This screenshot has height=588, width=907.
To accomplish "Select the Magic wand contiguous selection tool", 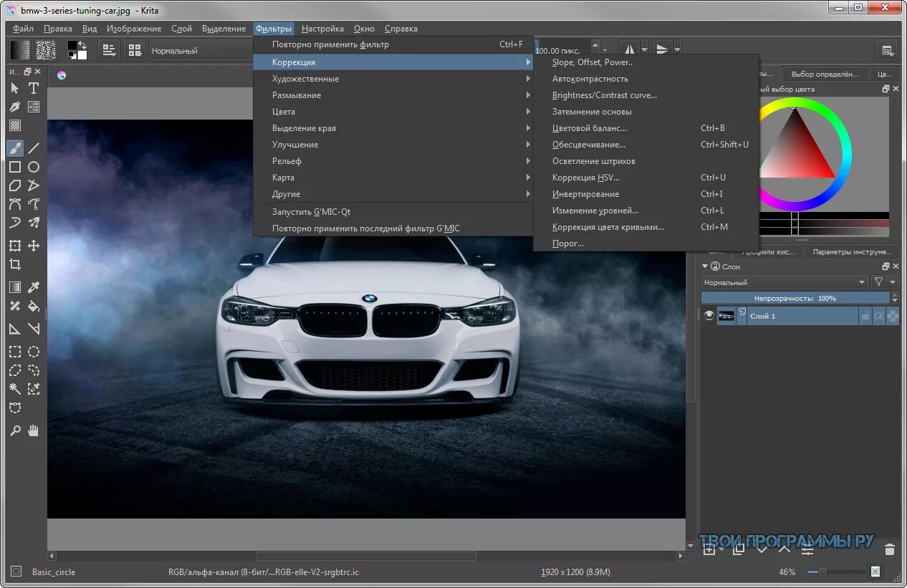I will (14, 389).
